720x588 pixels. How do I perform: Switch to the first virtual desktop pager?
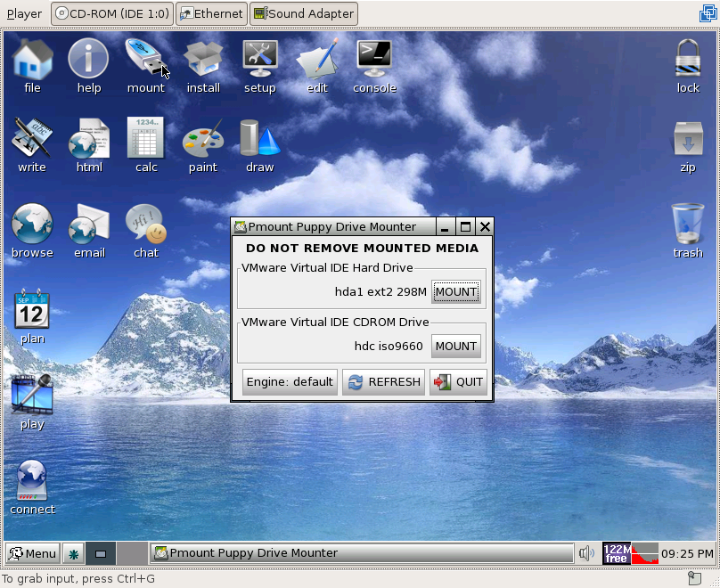pyautogui.click(x=101, y=553)
